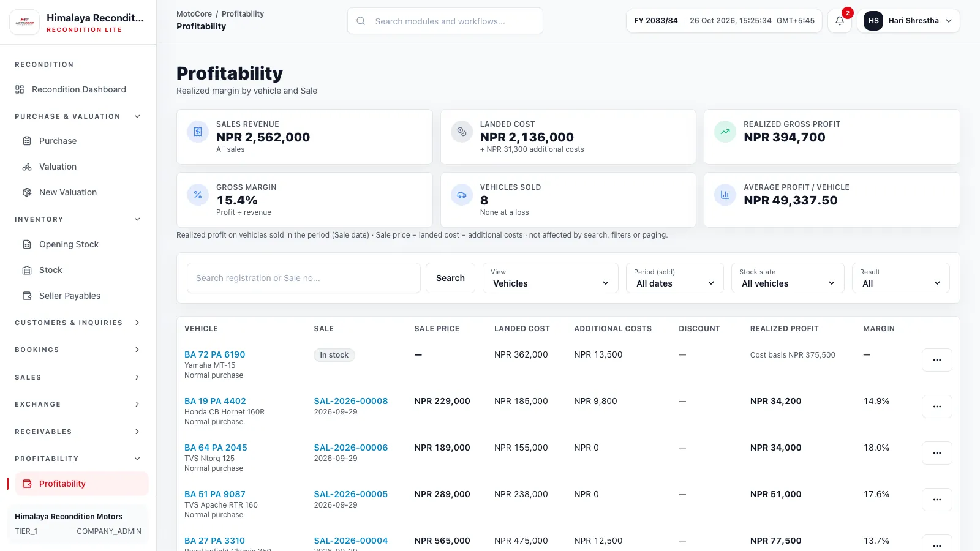
Task: Click the Gross Margin percent icon
Action: click(198, 195)
